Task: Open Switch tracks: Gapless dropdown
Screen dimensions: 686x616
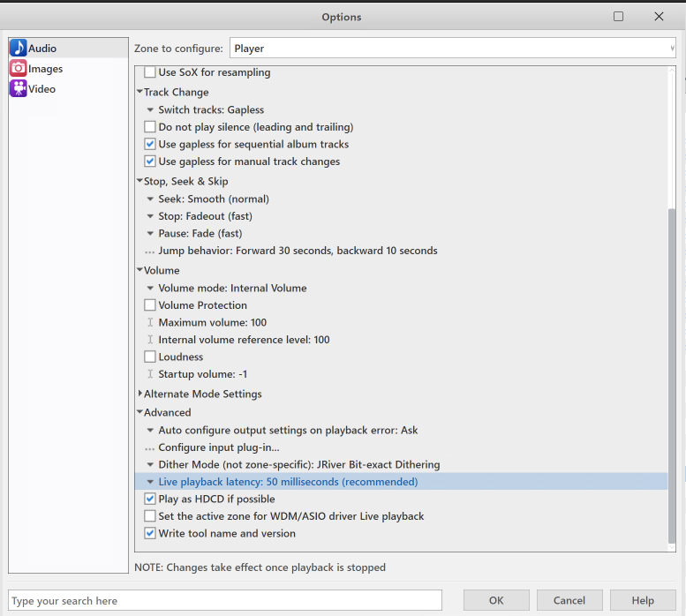Action: pyautogui.click(x=150, y=109)
